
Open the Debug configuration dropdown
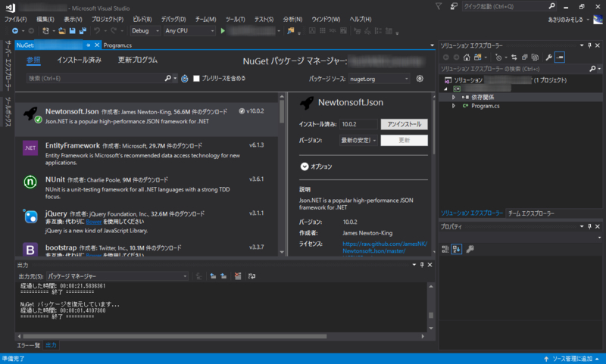[145, 31]
